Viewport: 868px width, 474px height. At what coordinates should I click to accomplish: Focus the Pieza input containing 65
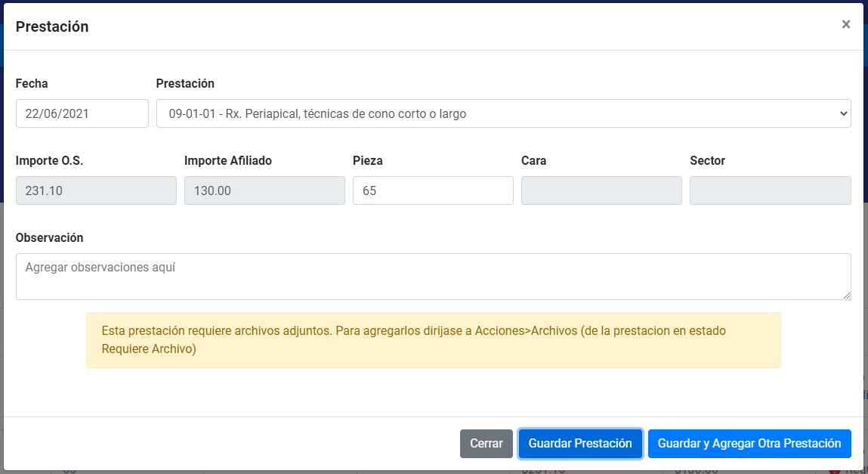tap(433, 191)
